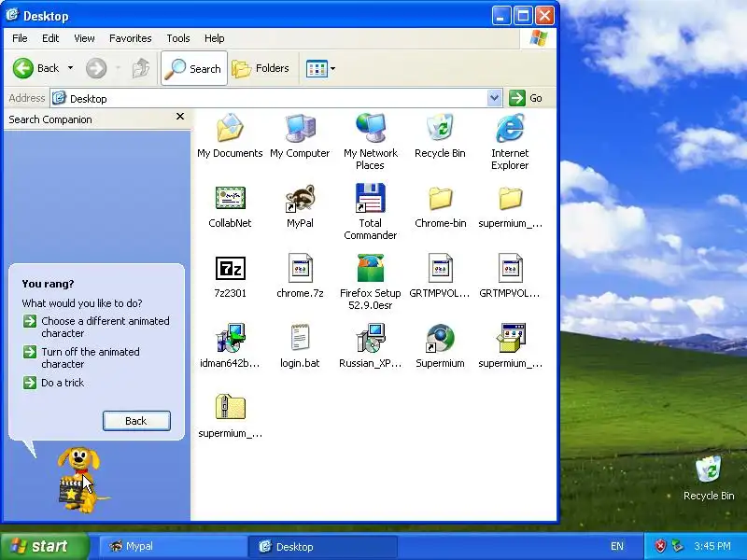The image size is (747, 560).
Task: Toggle the Search companion pane button
Action: (194, 68)
